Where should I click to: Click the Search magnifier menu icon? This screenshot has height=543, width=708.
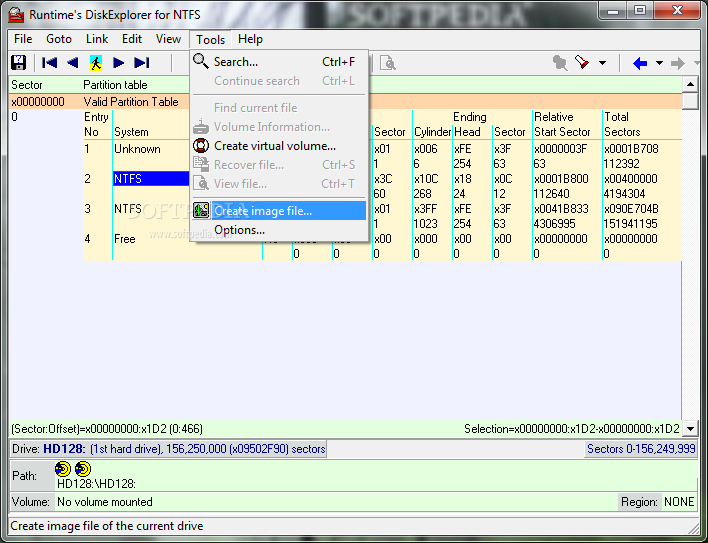click(x=201, y=61)
